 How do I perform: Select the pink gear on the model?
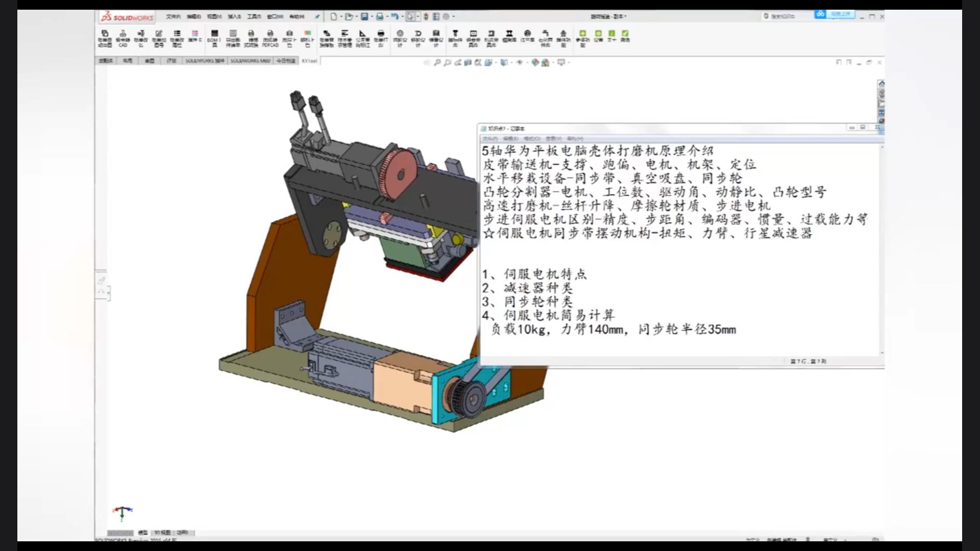pyautogui.click(x=399, y=175)
